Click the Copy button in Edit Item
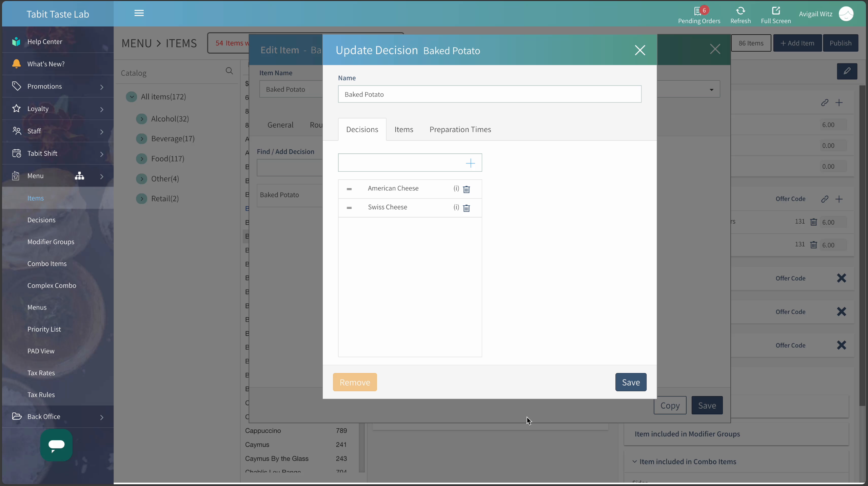 670,405
